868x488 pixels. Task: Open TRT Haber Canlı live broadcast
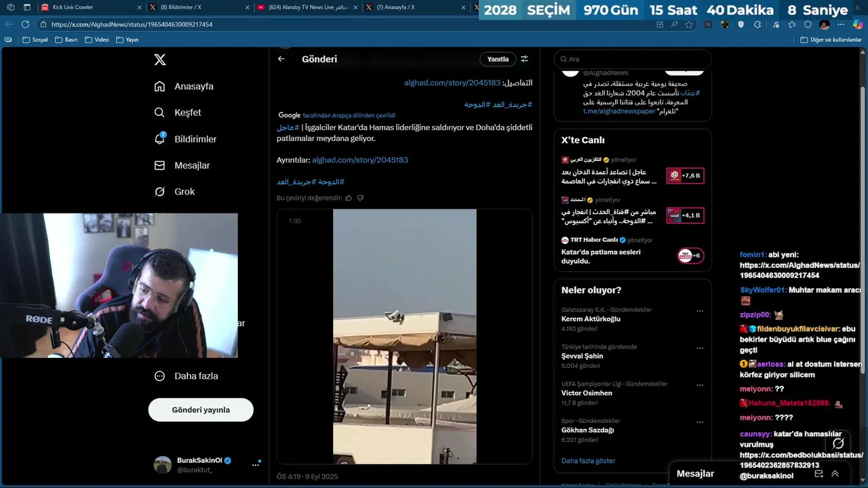632,251
